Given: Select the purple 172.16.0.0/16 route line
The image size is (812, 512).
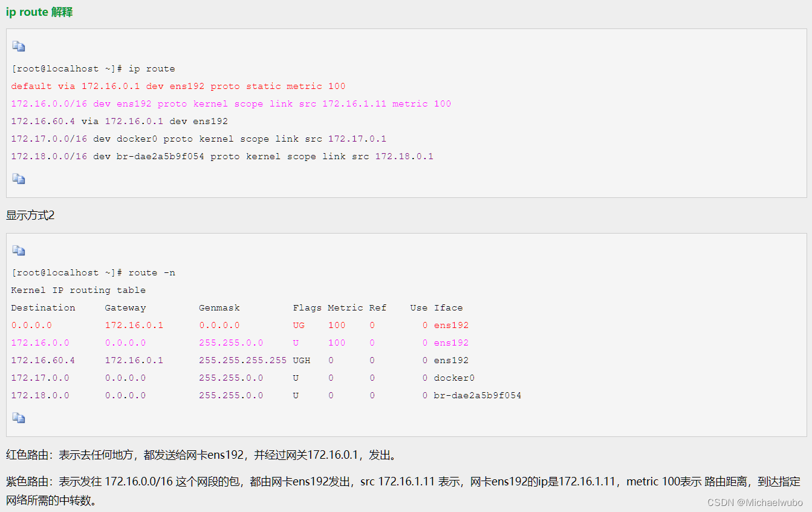Looking at the screenshot, I should tap(230, 103).
